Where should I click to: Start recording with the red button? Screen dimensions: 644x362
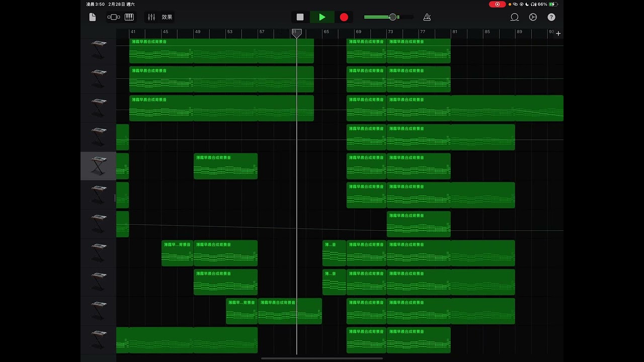click(344, 17)
